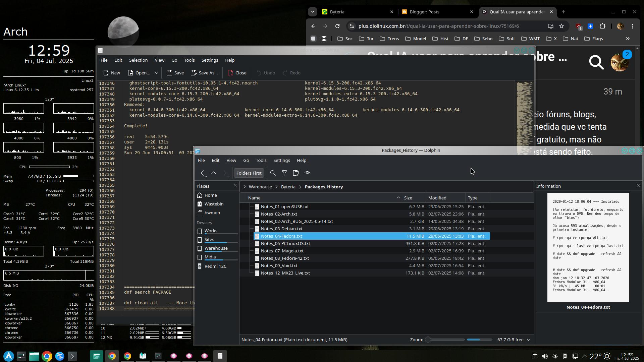Show more bookmarks with double chevron

(x=628, y=39)
